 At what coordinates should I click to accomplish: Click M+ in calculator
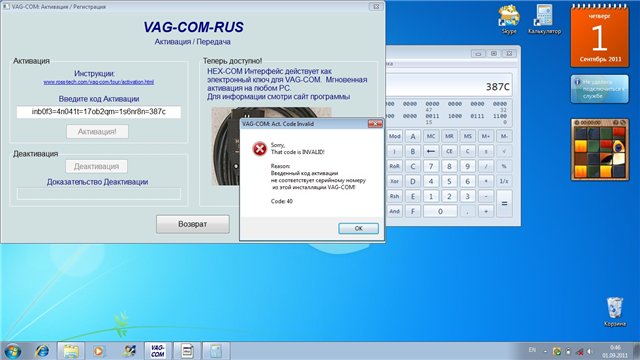point(486,136)
